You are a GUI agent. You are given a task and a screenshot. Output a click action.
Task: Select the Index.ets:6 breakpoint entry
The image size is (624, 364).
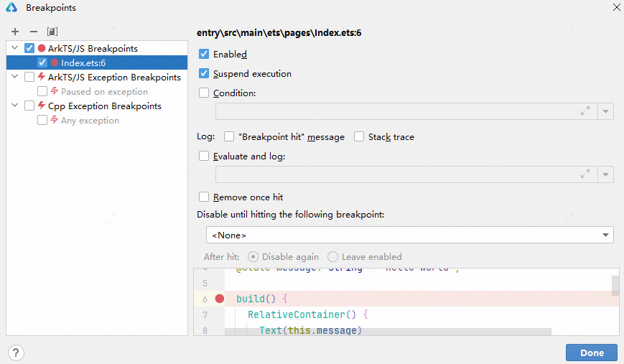tap(83, 63)
